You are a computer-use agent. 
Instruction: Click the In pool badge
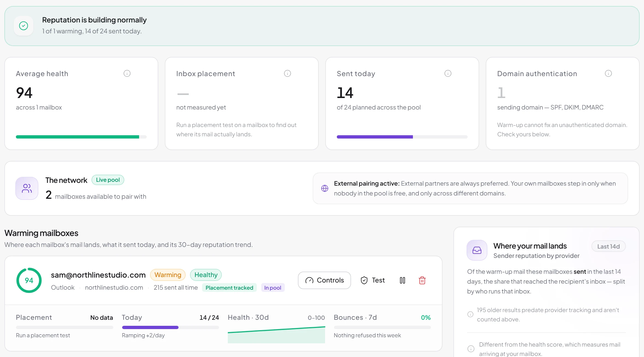pos(273,288)
